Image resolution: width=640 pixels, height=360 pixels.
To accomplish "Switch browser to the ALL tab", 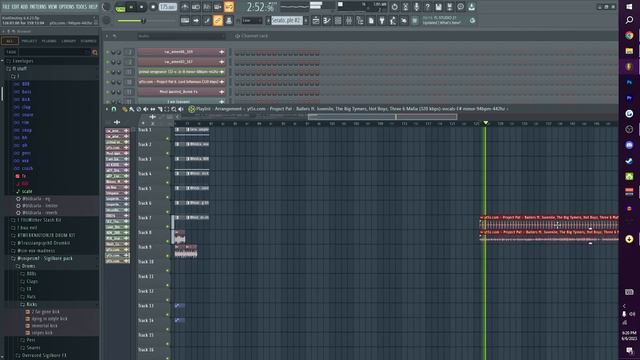I will pos(9,41).
